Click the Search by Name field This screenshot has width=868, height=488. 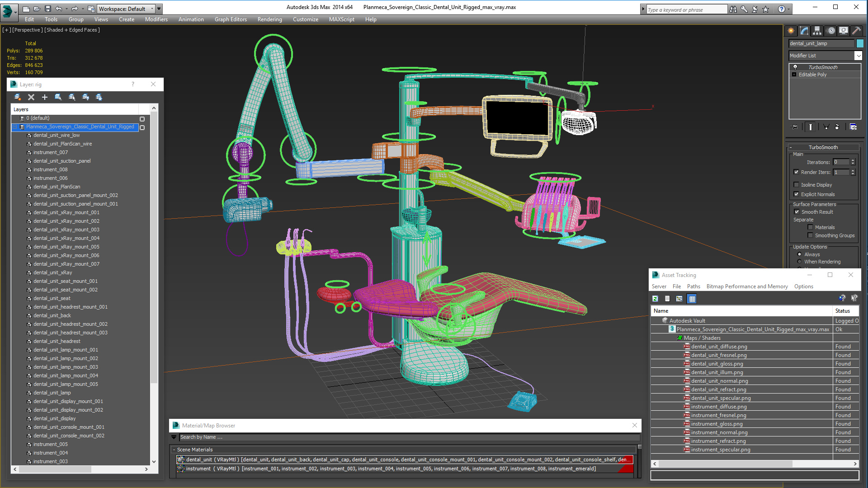point(410,437)
